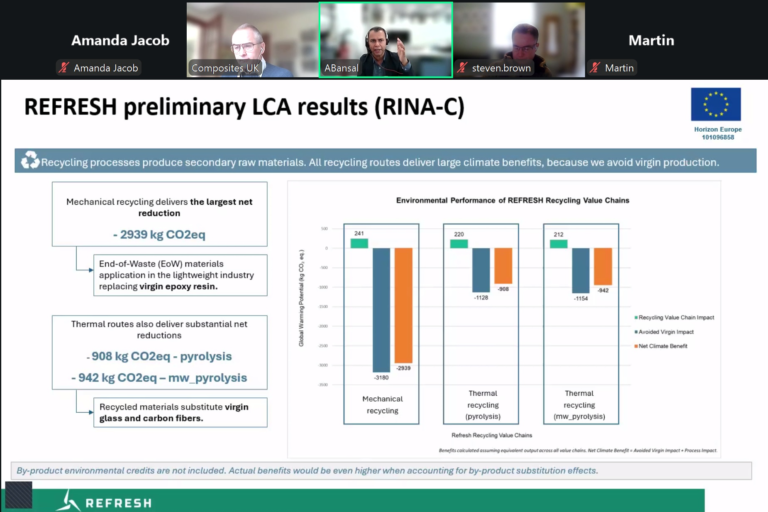The width and height of the screenshot is (768, 512).
Task: Click the Mechanical recycling blue -3180 bar
Action: click(x=382, y=310)
